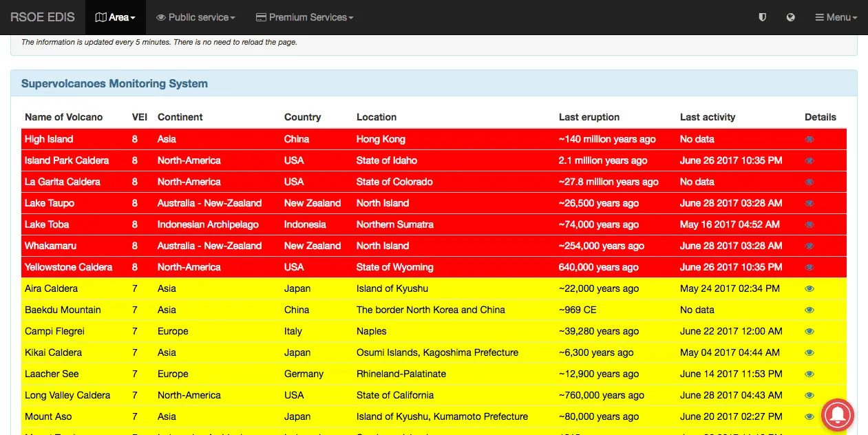Click details eye icon for Yellowstone Caldera

(x=809, y=267)
